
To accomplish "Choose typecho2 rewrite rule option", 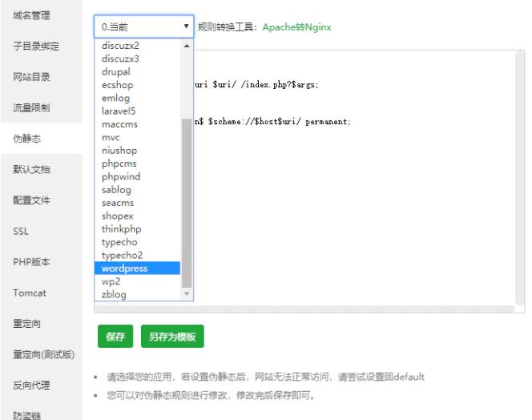I will (x=122, y=256).
